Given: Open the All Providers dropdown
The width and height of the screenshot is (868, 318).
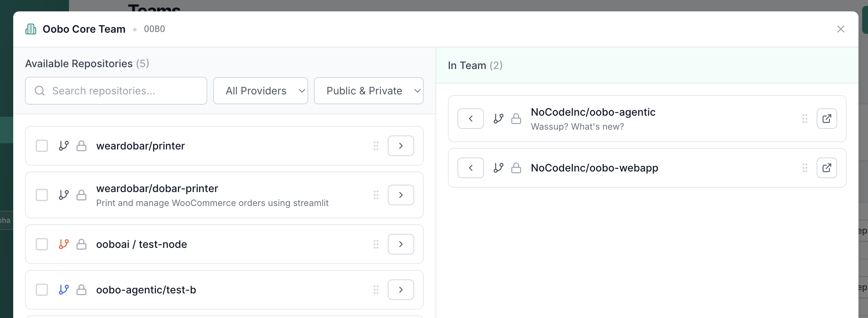Looking at the screenshot, I should click(260, 91).
